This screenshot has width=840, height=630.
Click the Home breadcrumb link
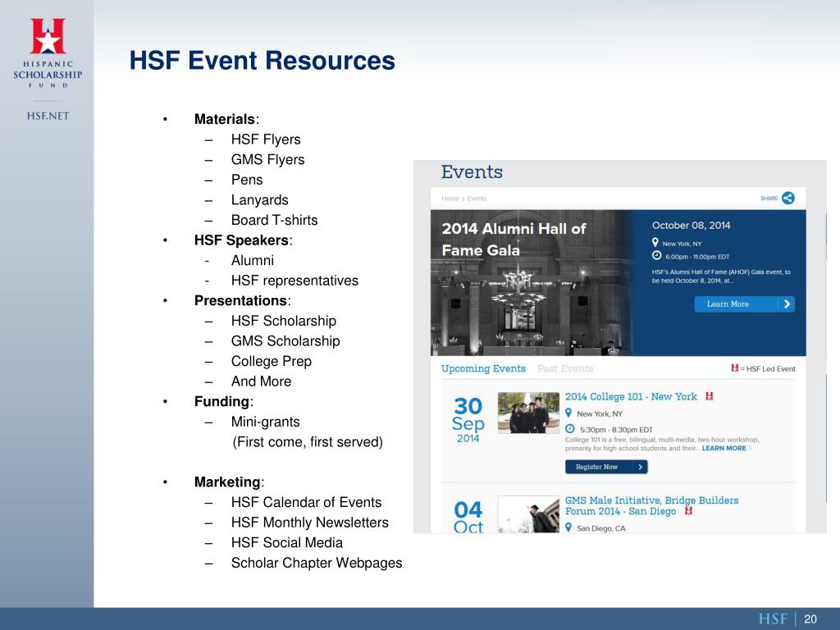[x=450, y=199]
